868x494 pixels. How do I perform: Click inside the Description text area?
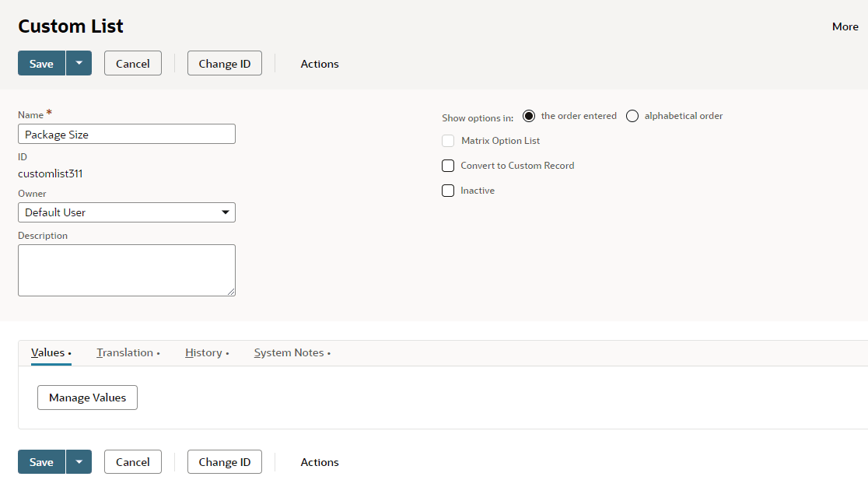point(127,270)
